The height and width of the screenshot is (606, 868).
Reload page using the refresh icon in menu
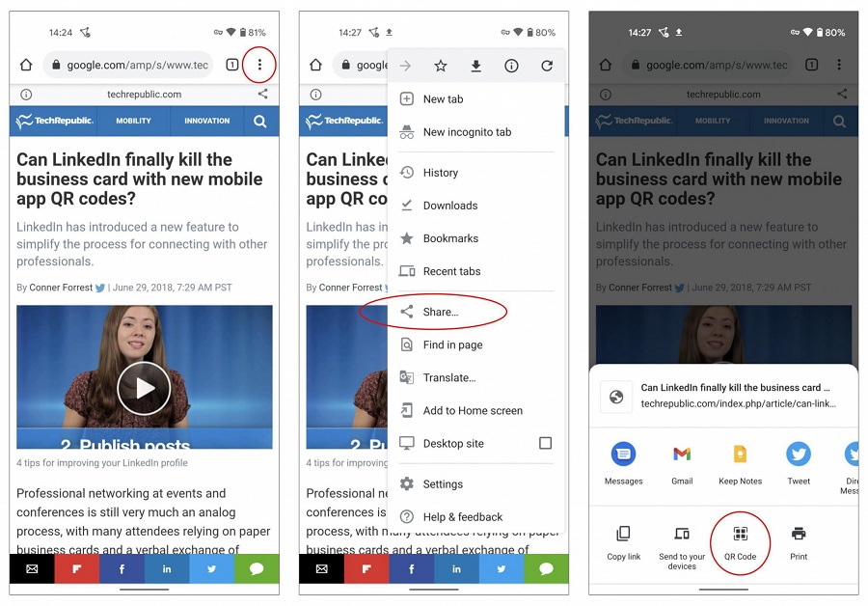[x=547, y=66]
